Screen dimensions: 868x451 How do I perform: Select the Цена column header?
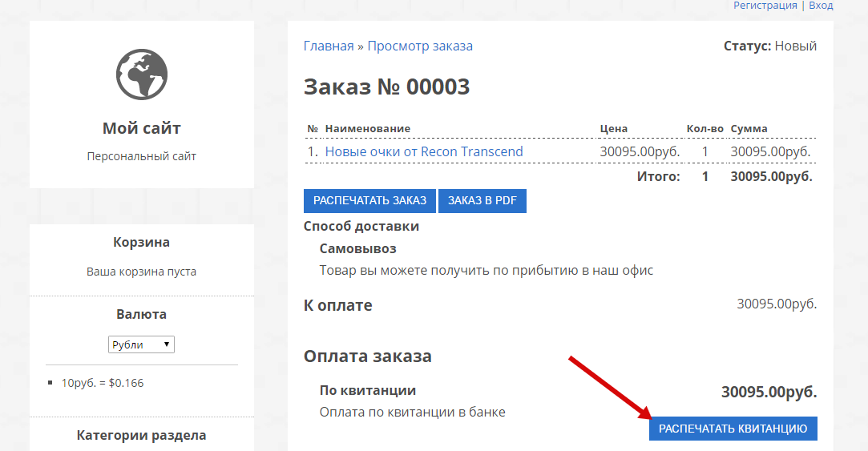613,128
